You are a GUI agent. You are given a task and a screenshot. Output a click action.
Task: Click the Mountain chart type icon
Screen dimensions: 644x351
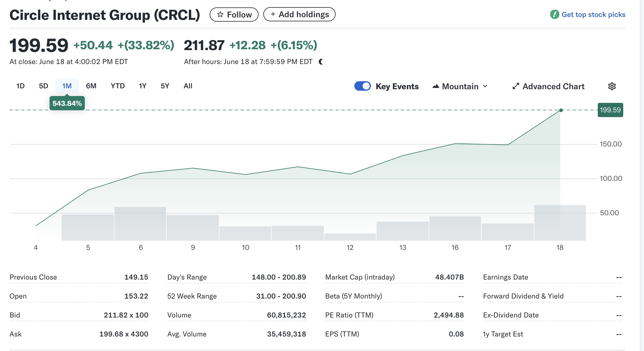[436, 86]
